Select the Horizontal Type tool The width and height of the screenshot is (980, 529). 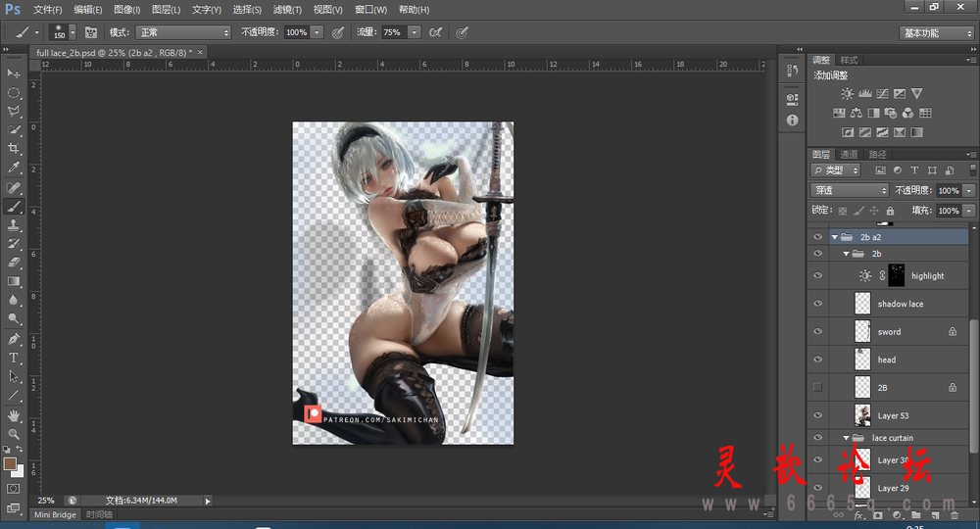tap(13, 358)
